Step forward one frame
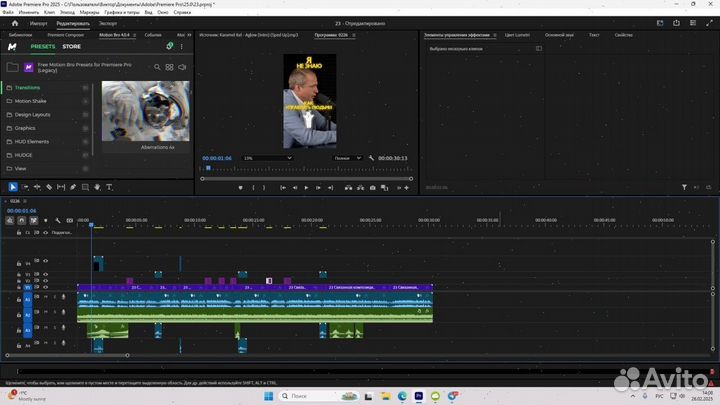Image resolution: width=720 pixels, height=405 pixels. 318,188
